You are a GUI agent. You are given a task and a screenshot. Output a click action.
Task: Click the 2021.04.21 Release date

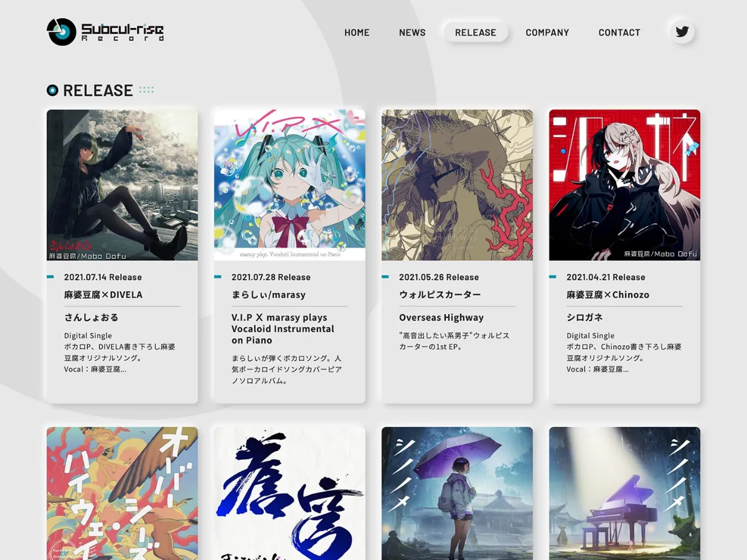point(606,277)
